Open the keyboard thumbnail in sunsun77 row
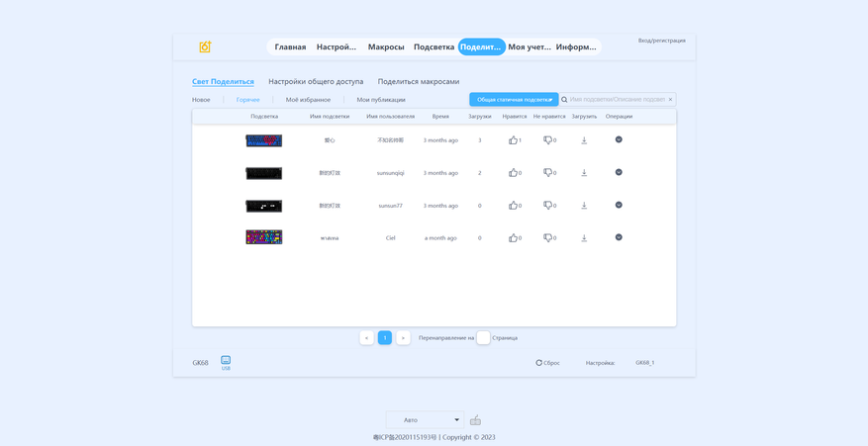This screenshot has height=446, width=868. (264, 206)
